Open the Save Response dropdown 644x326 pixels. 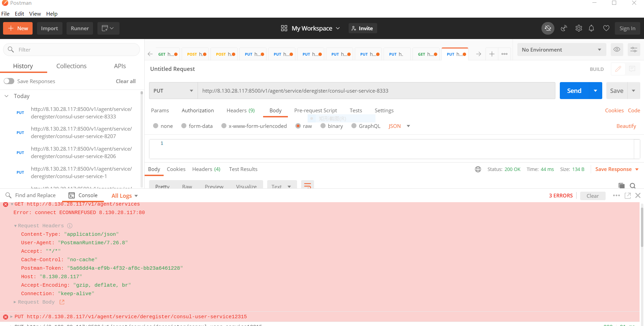coord(617,169)
